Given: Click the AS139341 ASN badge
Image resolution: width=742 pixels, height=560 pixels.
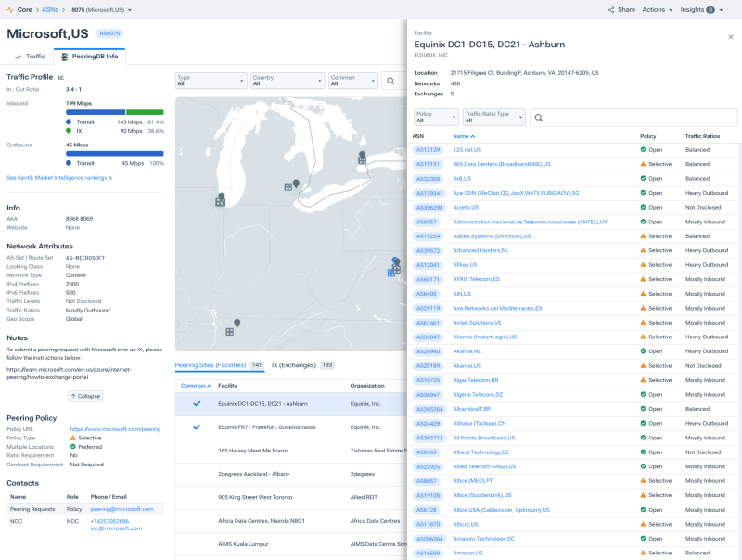Looking at the screenshot, I should coord(429,193).
